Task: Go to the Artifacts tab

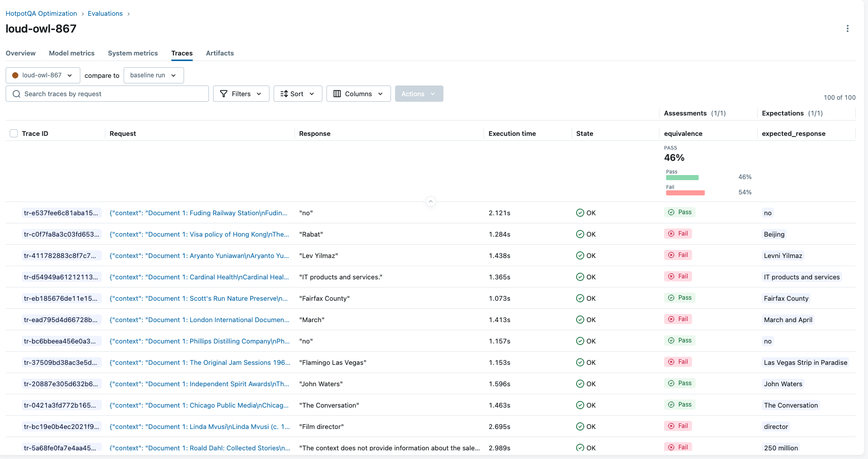Action: click(x=220, y=53)
